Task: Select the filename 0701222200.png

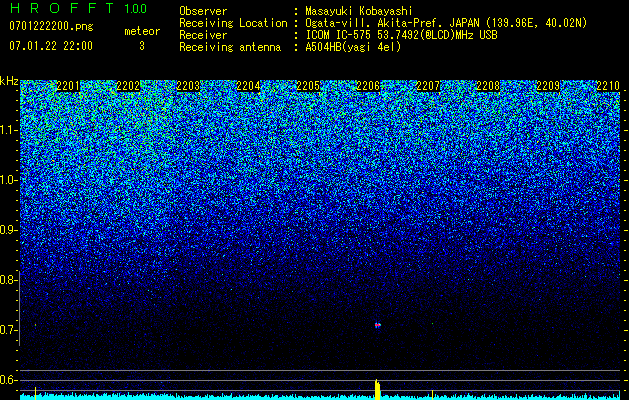Action: [51, 27]
